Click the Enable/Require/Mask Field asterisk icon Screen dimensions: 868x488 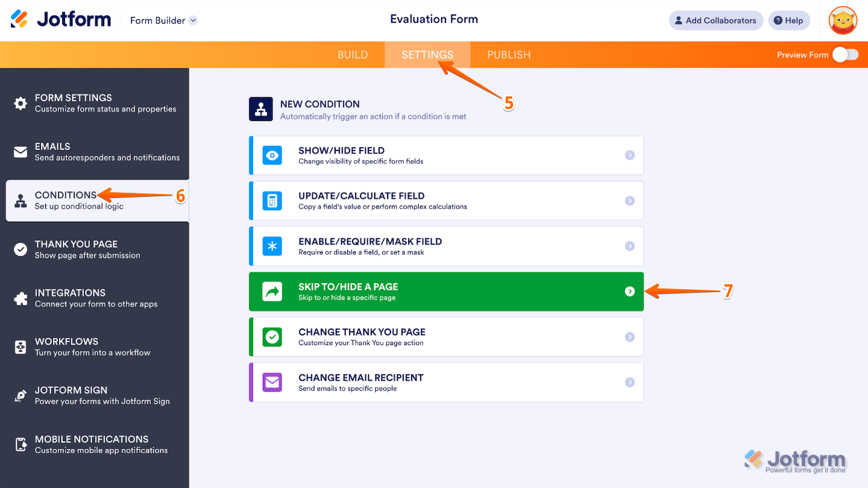[272, 246]
